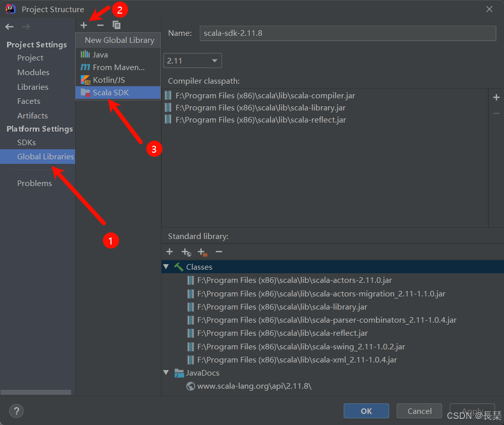Click the copy library icon

[117, 25]
